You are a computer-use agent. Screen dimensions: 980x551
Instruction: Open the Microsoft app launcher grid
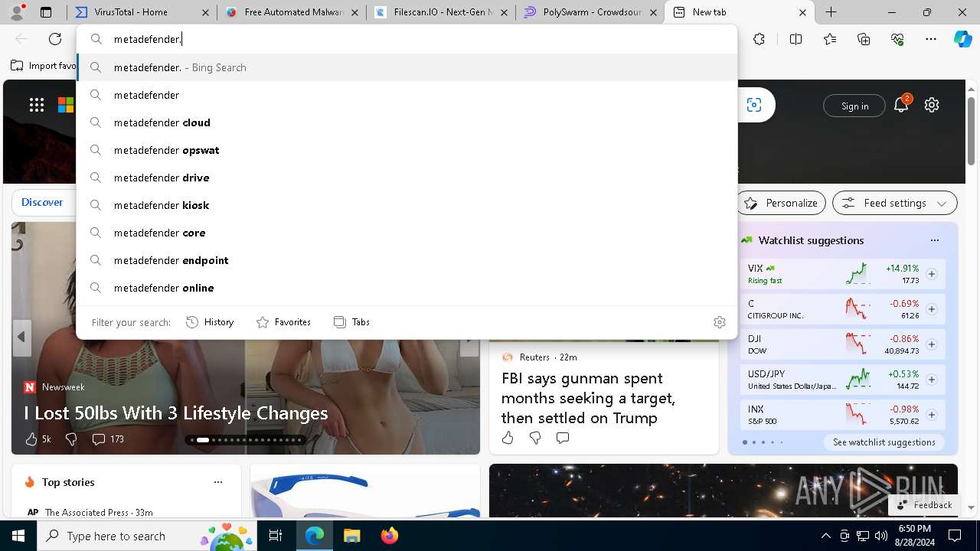coord(36,105)
